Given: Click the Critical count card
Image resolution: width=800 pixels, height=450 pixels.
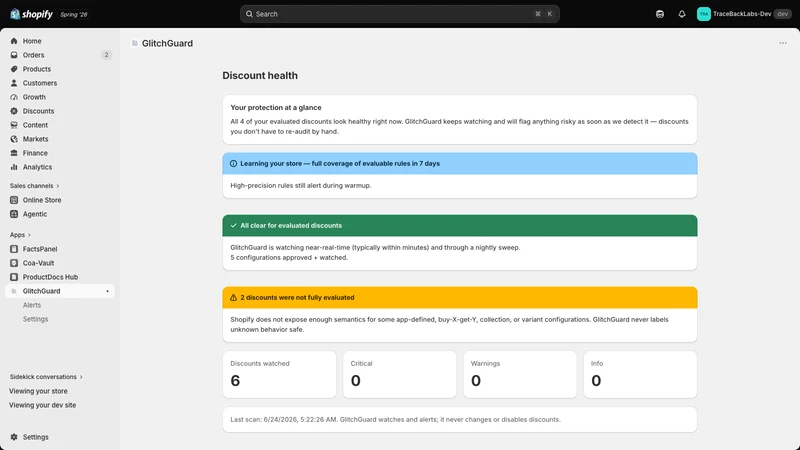Looking at the screenshot, I should click(x=399, y=374).
